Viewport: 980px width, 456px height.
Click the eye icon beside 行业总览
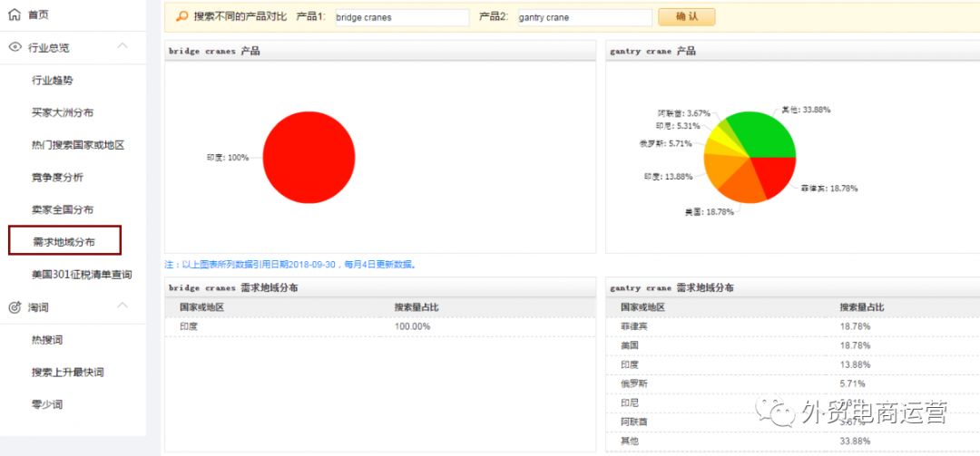pos(15,47)
